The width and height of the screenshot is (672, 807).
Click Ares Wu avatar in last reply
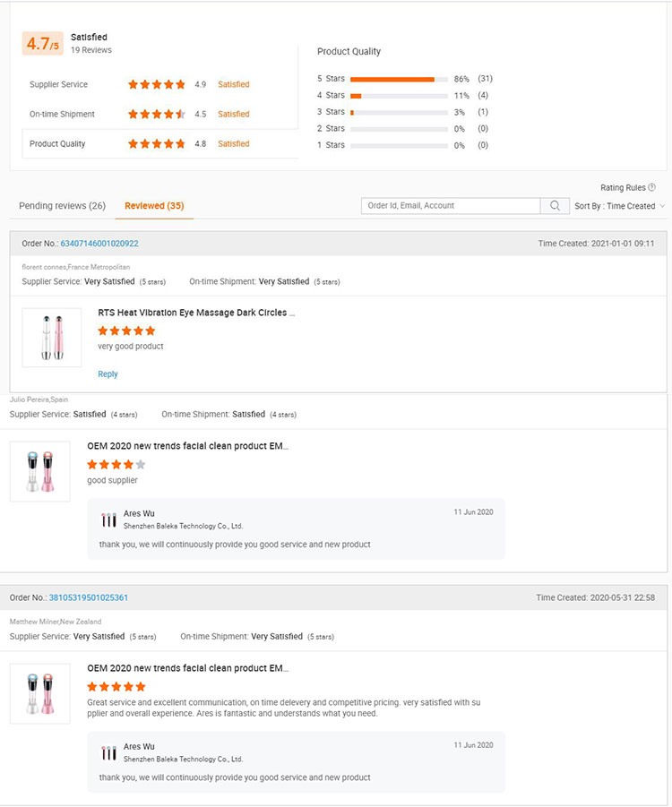pyautogui.click(x=108, y=752)
